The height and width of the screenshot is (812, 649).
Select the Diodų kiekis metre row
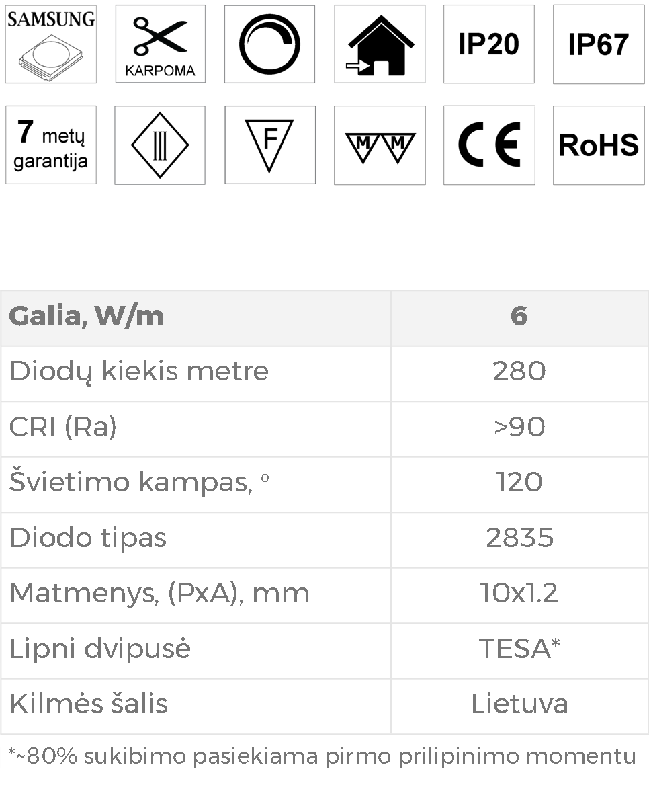pos(324,374)
